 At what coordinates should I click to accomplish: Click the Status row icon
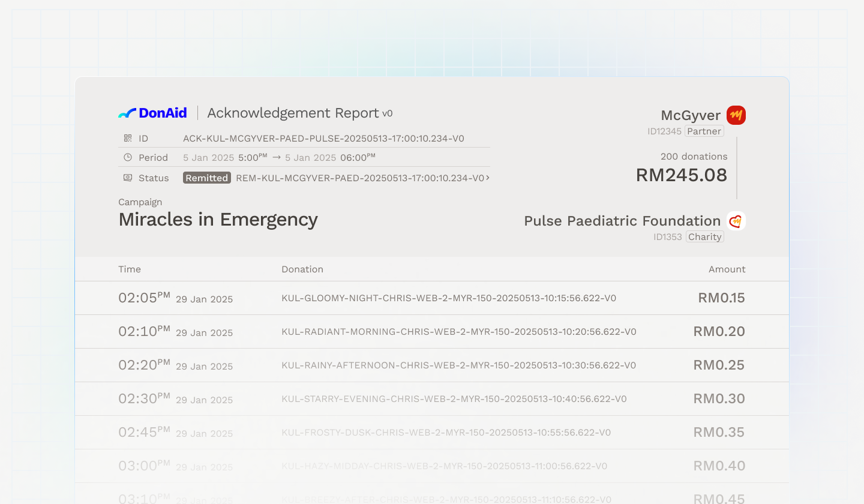tap(128, 178)
